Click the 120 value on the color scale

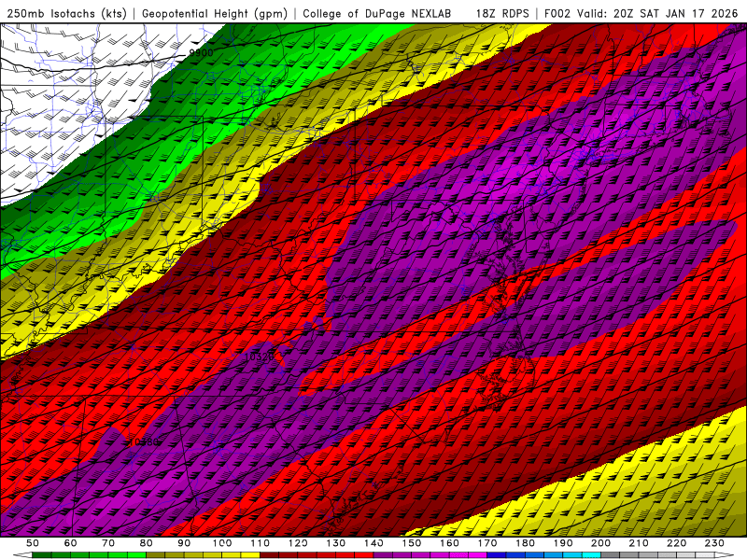coord(298,543)
